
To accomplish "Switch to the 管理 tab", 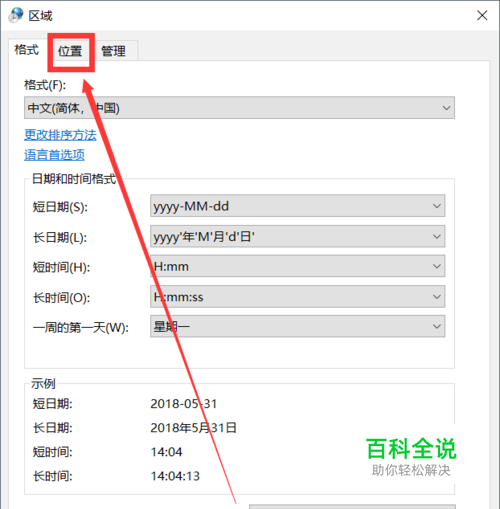I will [x=114, y=51].
